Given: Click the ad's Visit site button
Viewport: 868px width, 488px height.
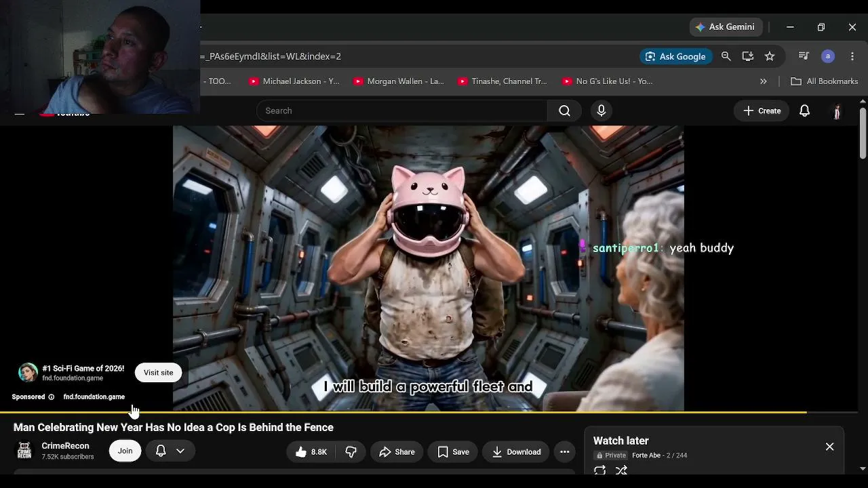Looking at the screenshot, I should coord(158,373).
